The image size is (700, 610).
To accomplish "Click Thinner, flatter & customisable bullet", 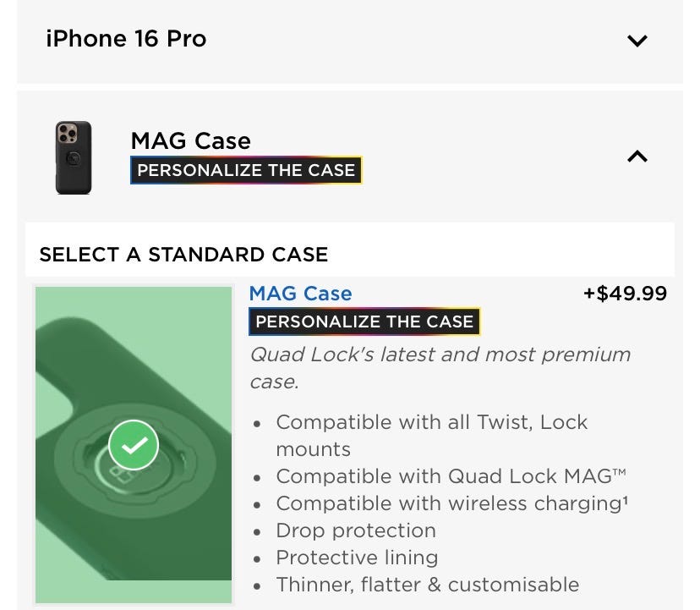I will pos(427,585).
